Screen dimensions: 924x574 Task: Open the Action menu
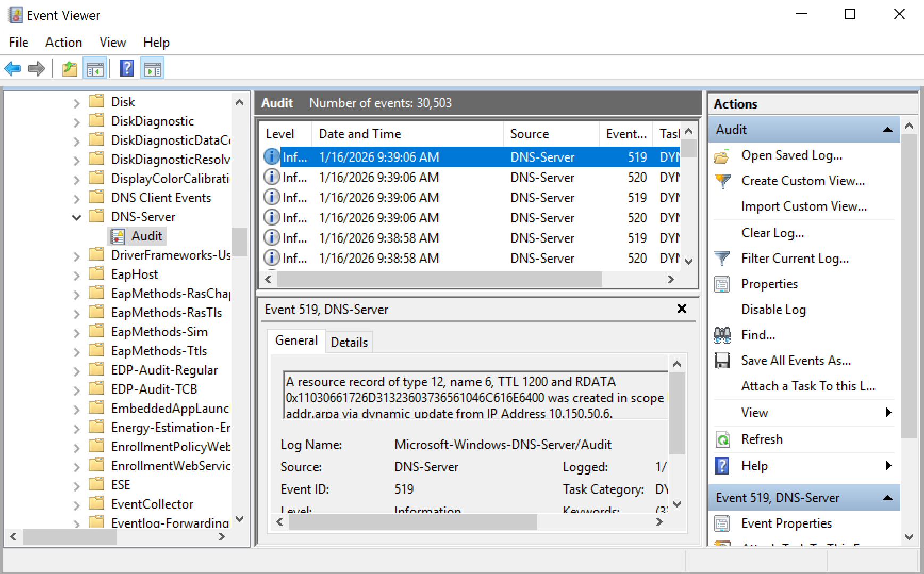click(x=63, y=42)
